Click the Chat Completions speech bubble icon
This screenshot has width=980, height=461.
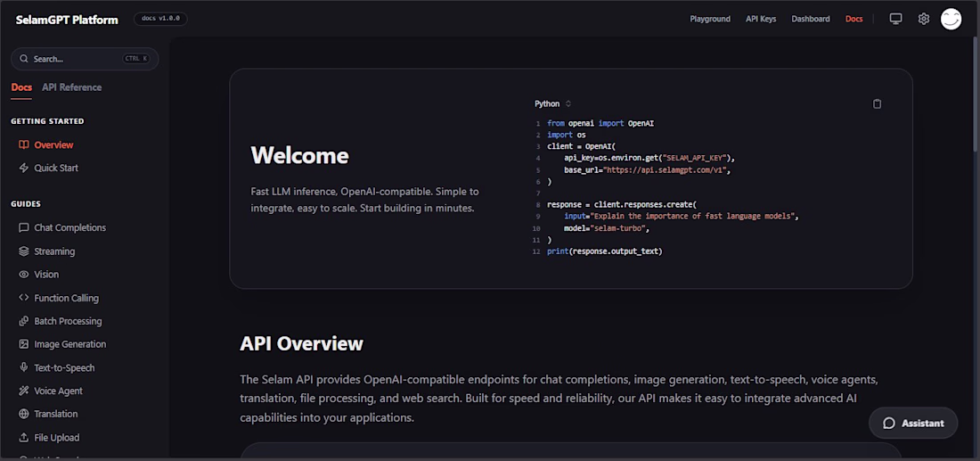coord(24,227)
